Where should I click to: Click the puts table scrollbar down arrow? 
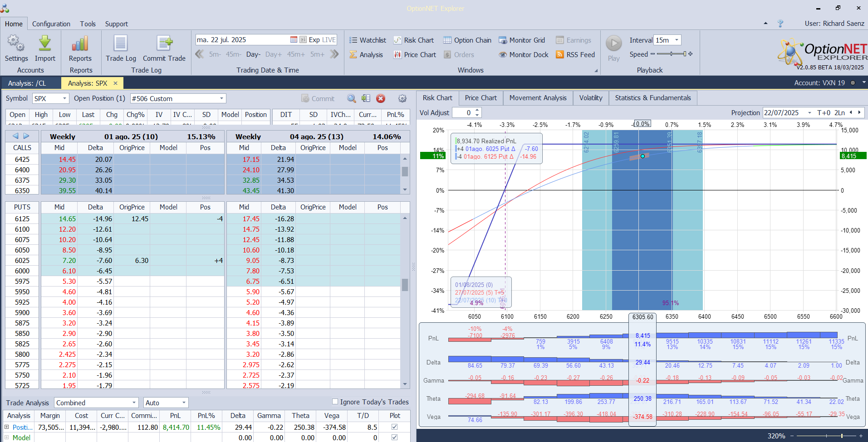[405, 384]
